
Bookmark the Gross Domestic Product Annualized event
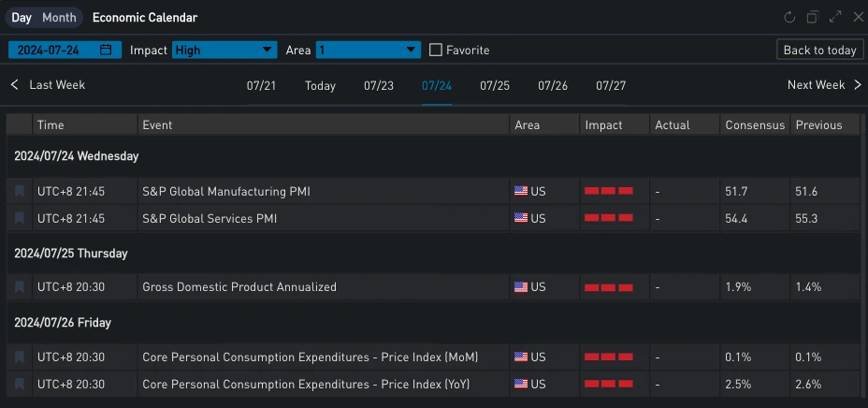click(x=20, y=287)
